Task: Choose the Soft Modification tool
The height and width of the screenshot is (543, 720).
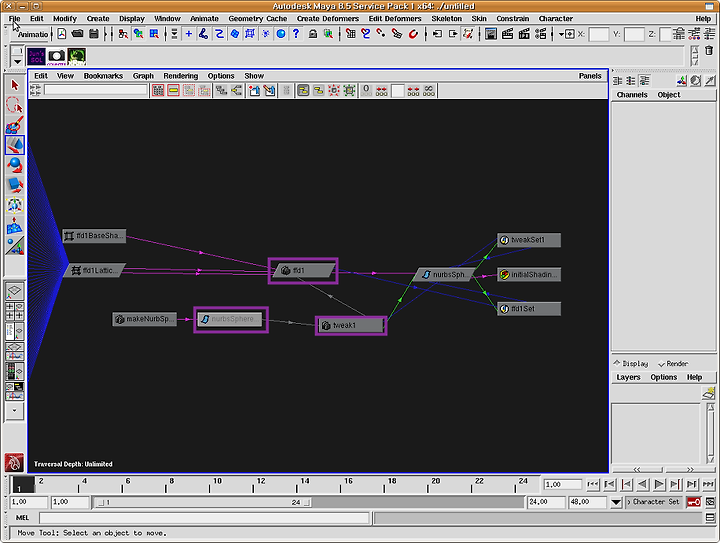Action: 15,225
